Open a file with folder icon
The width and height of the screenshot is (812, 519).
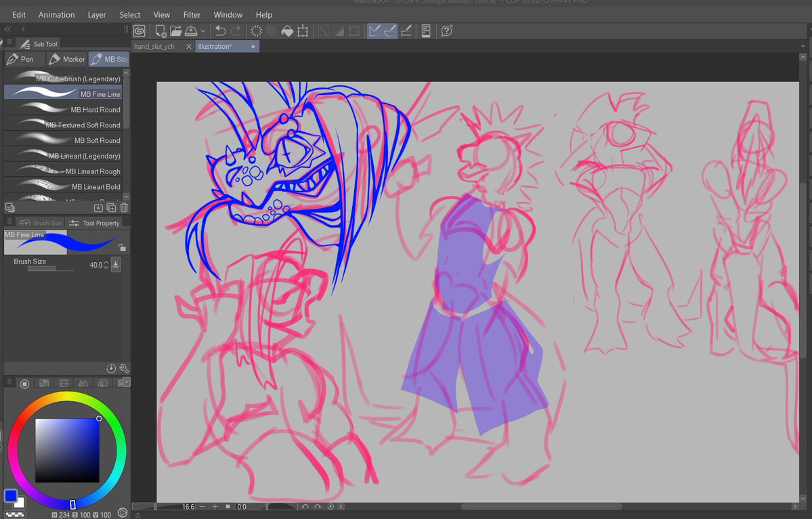click(175, 31)
